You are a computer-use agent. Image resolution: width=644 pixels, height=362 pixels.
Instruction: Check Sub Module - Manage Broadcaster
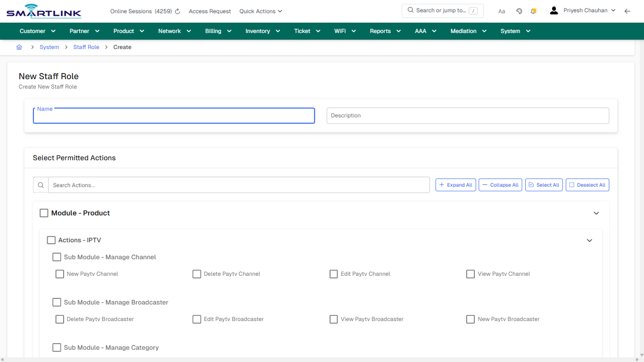coord(57,302)
